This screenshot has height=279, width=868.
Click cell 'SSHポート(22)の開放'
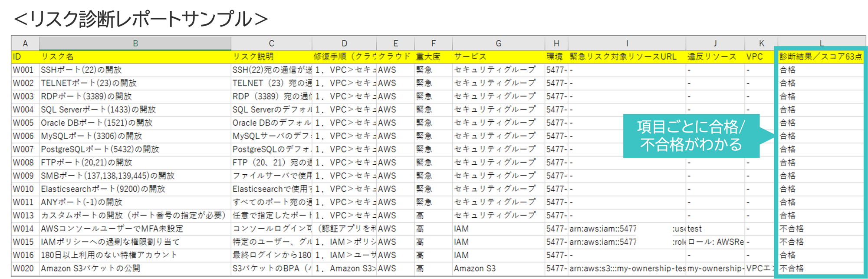135,70
